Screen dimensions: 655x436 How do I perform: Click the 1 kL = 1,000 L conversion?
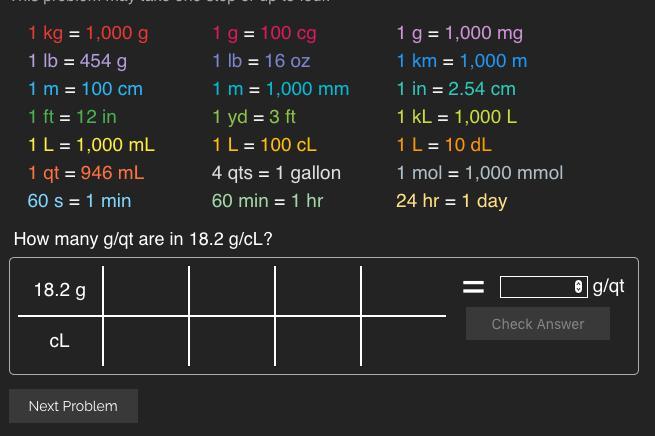(457, 117)
